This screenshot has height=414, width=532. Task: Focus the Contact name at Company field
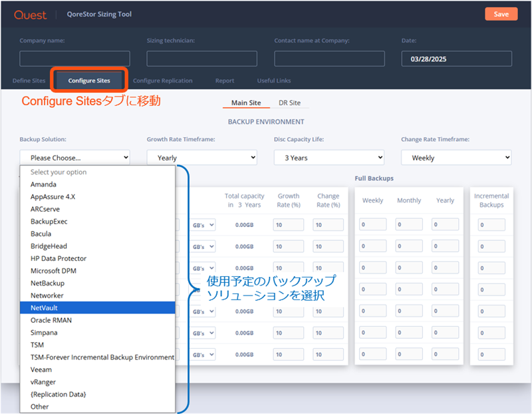coord(329,59)
